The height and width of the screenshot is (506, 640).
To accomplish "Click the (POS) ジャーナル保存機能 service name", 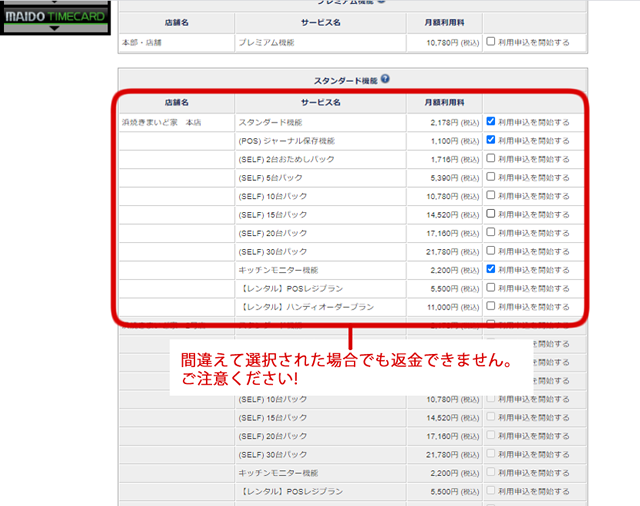I will pos(287,141).
